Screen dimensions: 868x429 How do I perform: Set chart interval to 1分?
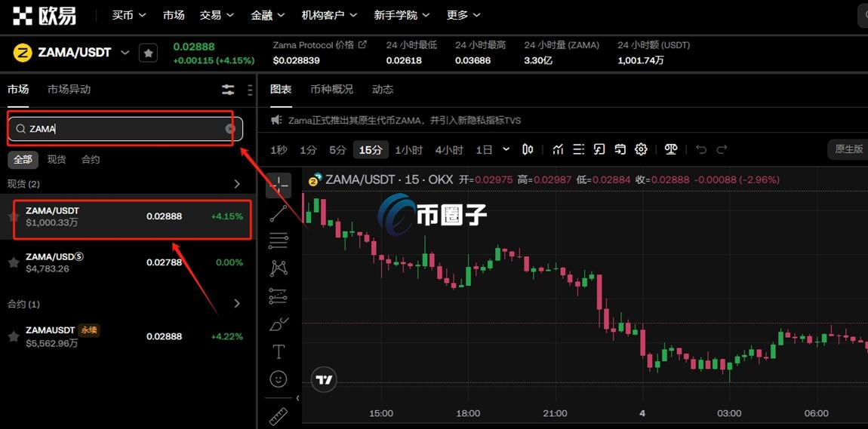tap(308, 150)
